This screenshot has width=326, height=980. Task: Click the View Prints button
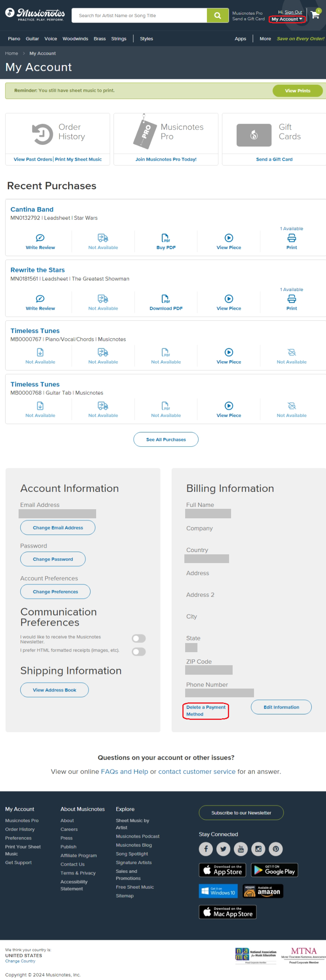298,91
